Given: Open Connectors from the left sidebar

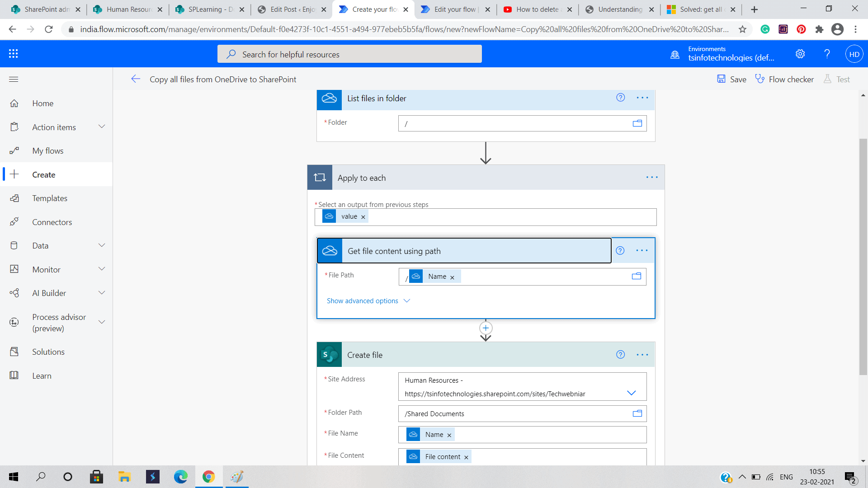Looking at the screenshot, I should tap(52, 222).
